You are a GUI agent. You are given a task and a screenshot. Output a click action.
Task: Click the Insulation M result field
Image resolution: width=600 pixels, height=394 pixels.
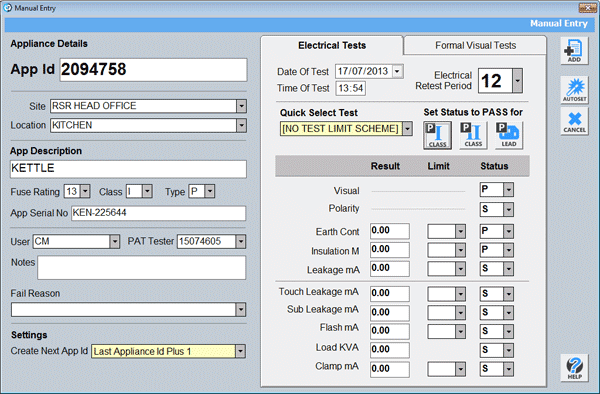pyautogui.click(x=390, y=249)
